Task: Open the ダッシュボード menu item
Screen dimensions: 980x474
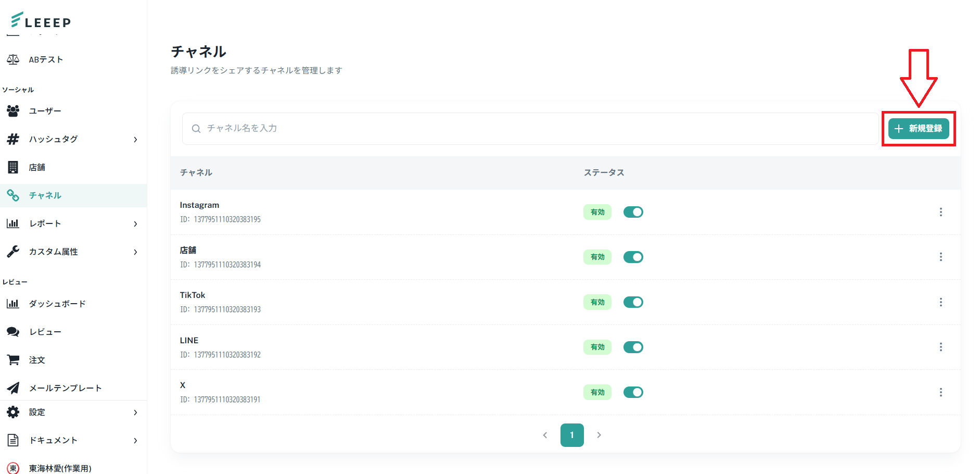Action: tap(57, 304)
